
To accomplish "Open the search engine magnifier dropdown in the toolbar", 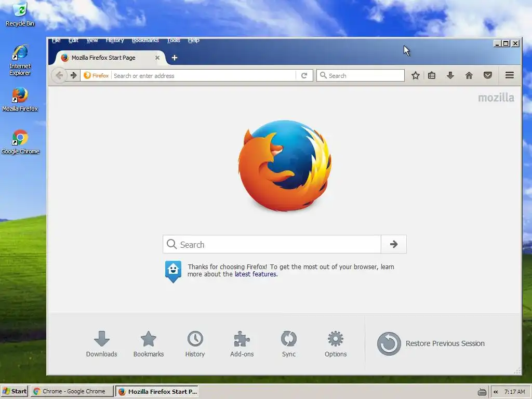I will tap(323, 75).
